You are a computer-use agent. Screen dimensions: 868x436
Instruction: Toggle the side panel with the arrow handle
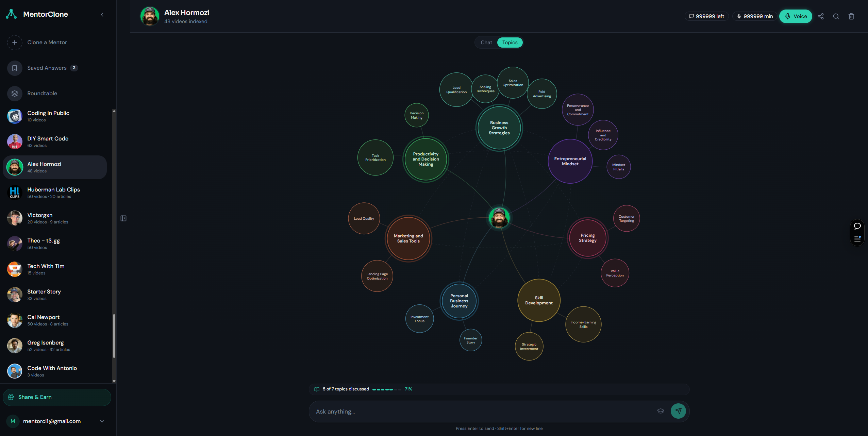123,218
